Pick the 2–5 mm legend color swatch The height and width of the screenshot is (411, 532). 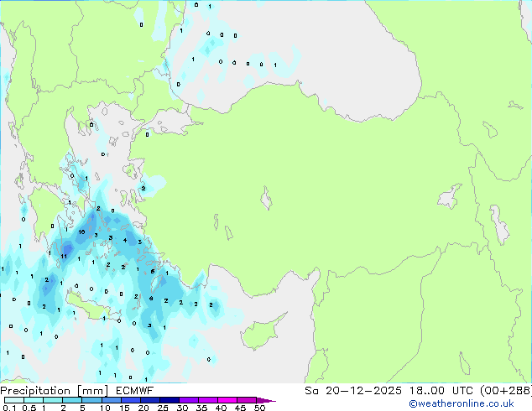pyautogui.click(x=73, y=400)
